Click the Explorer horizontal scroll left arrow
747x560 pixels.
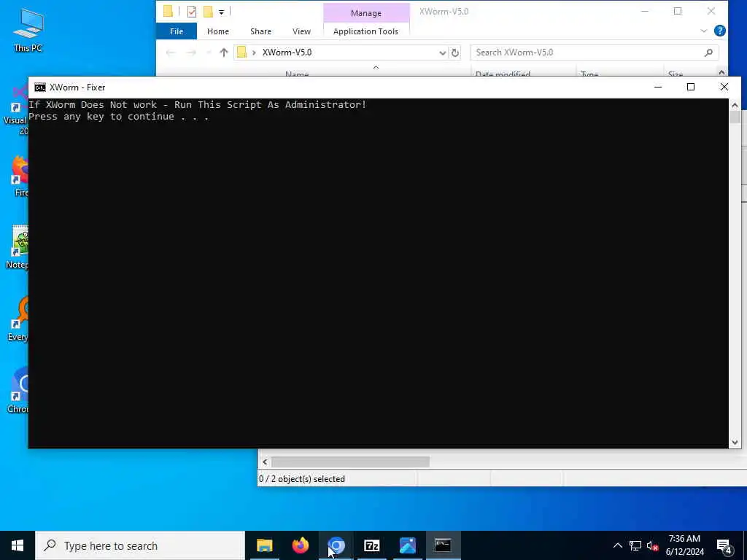[265, 462]
